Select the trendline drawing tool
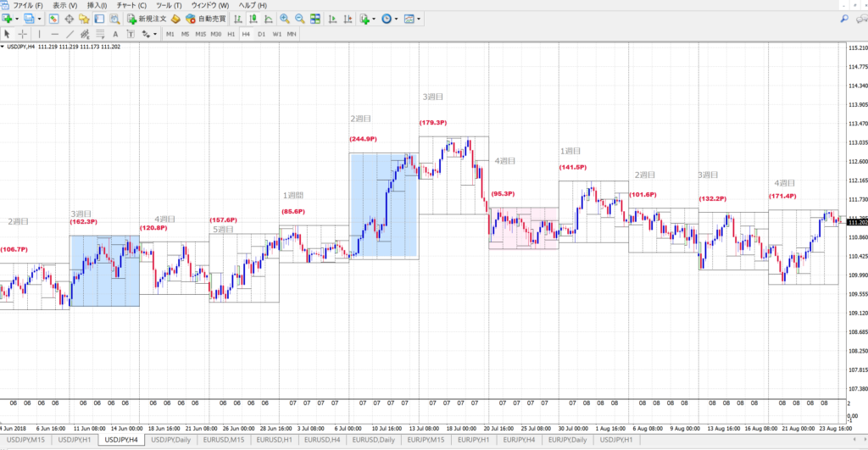This screenshot has width=868, height=450. click(70, 34)
